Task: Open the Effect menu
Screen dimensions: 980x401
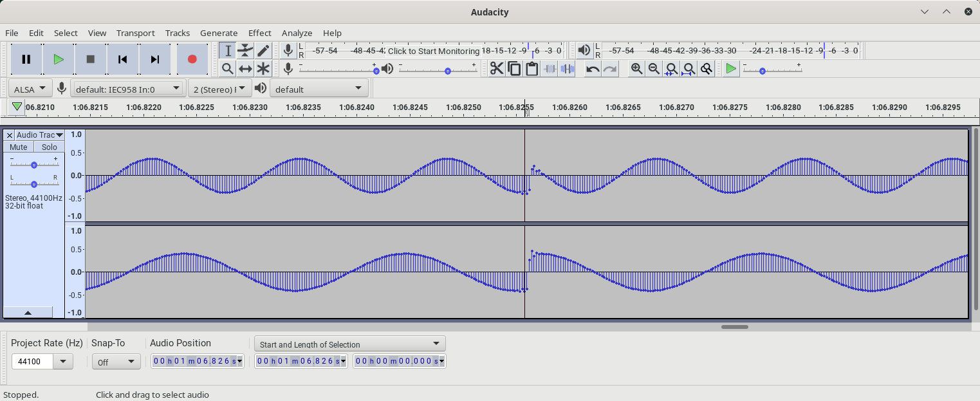Action: tap(259, 33)
